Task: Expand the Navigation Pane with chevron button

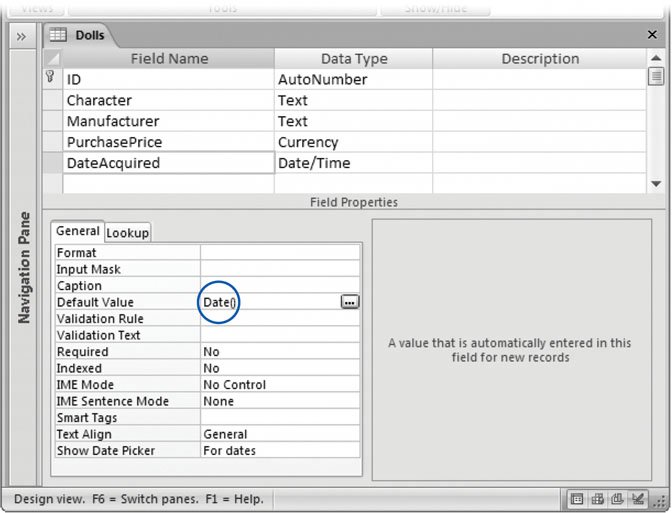Action: tap(21, 36)
